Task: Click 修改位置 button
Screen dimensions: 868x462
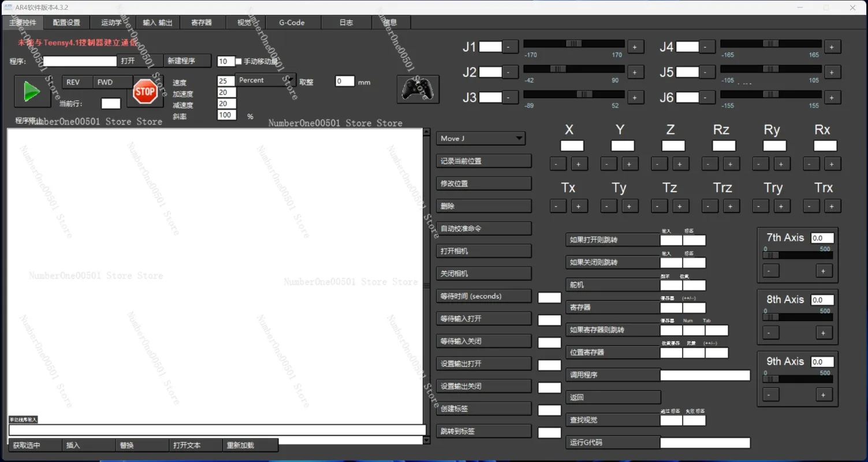Action: (483, 184)
